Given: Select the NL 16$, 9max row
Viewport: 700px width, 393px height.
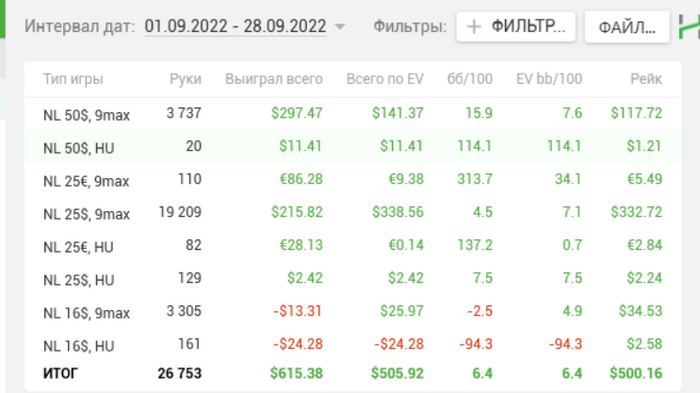Looking at the screenshot, I should tap(353, 312).
